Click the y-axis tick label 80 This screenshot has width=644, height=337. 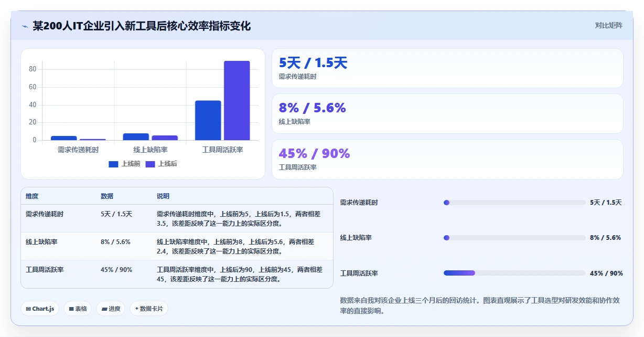pyautogui.click(x=33, y=69)
